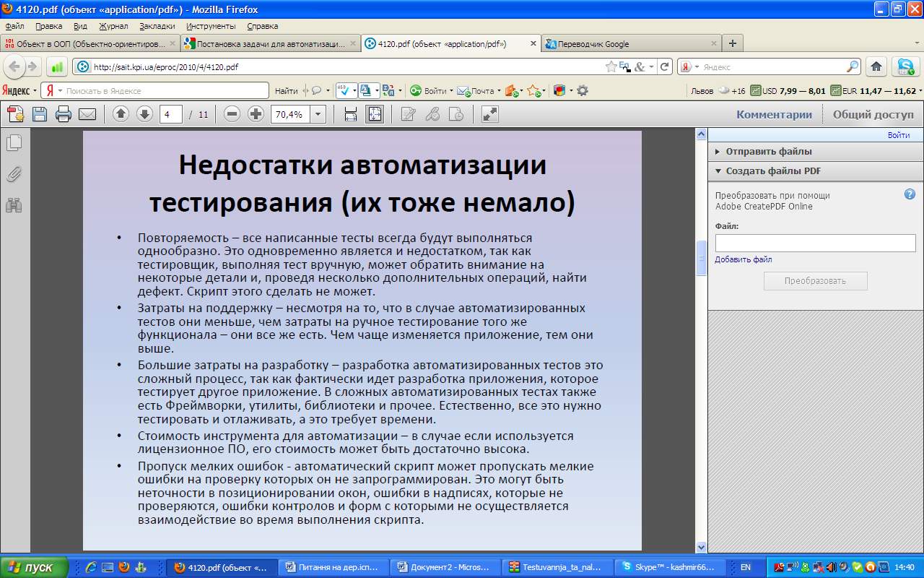Open the 'Комментарии' panel
The image size is (924, 578).
pyautogui.click(x=774, y=114)
